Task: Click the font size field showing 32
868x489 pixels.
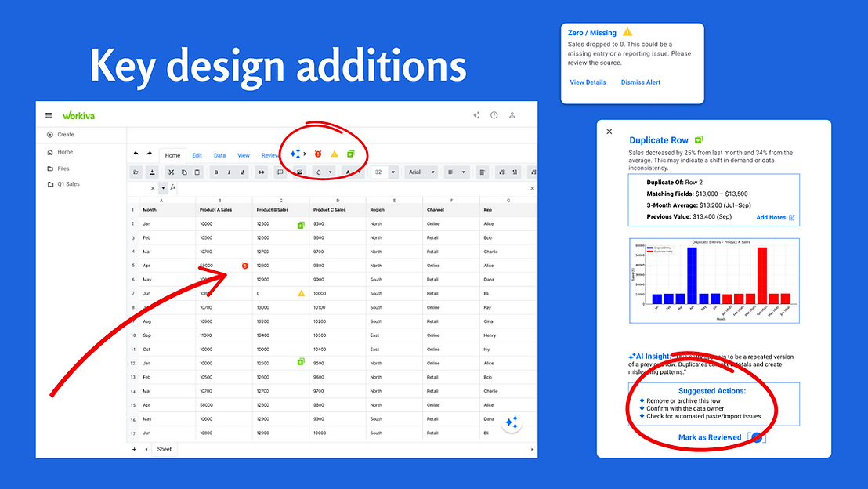Action: (x=379, y=172)
